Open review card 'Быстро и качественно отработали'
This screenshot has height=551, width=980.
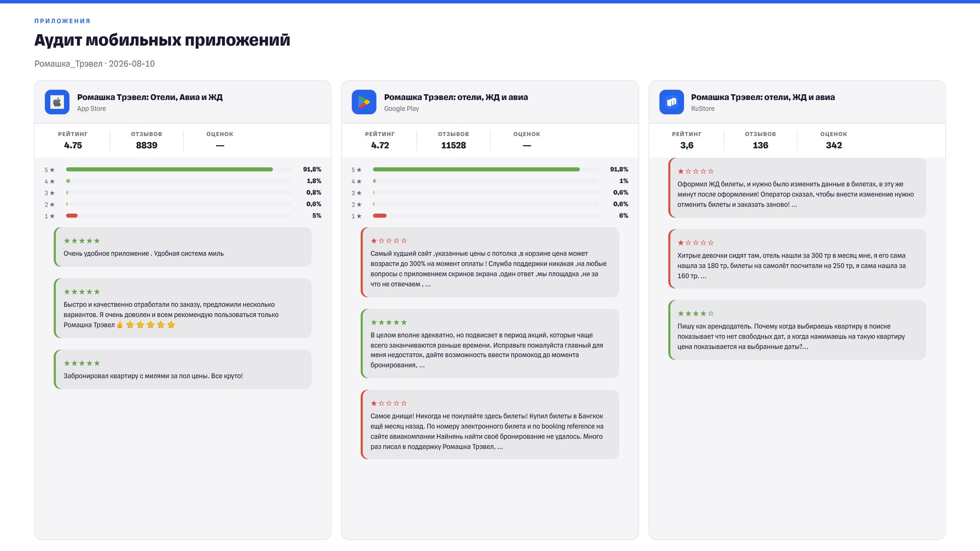pos(183,308)
